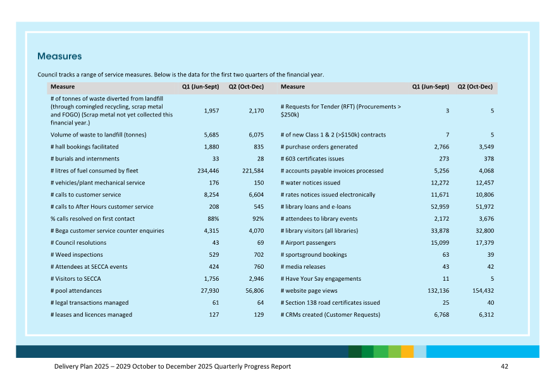Select the left Q1 (Jun-Sept) column header

(200, 87)
